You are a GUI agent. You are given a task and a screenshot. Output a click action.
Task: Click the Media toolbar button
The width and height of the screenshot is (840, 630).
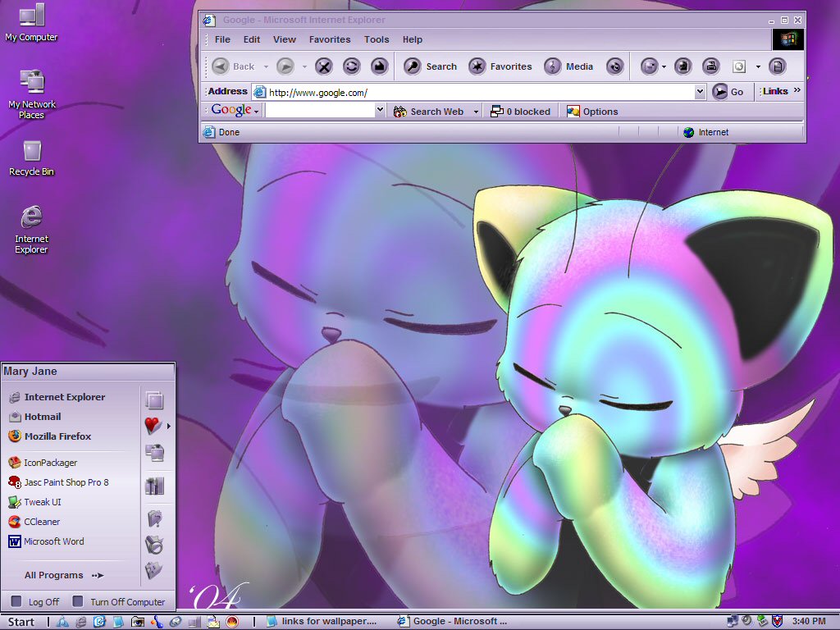coord(568,66)
